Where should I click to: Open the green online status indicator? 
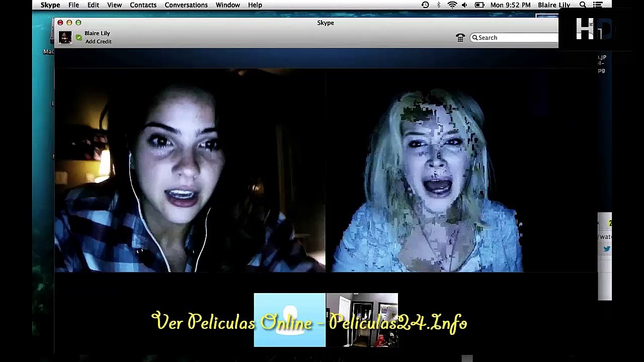coord(79,38)
